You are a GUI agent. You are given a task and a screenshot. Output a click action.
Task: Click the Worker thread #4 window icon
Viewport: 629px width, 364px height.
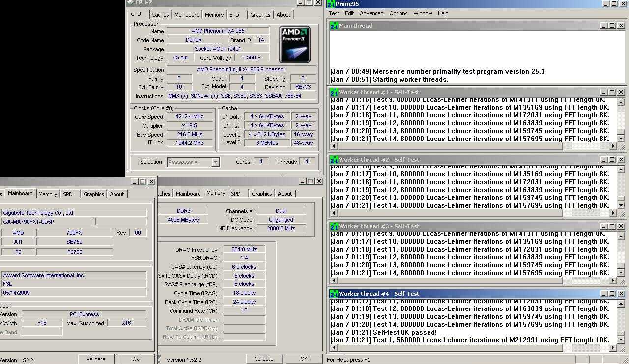click(x=334, y=294)
